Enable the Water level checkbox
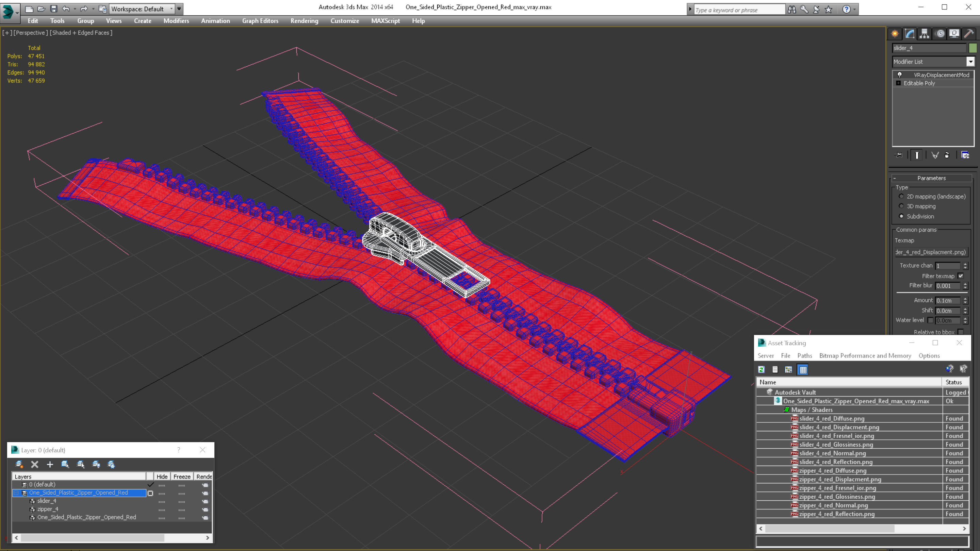The height and width of the screenshot is (551, 980). coord(930,320)
